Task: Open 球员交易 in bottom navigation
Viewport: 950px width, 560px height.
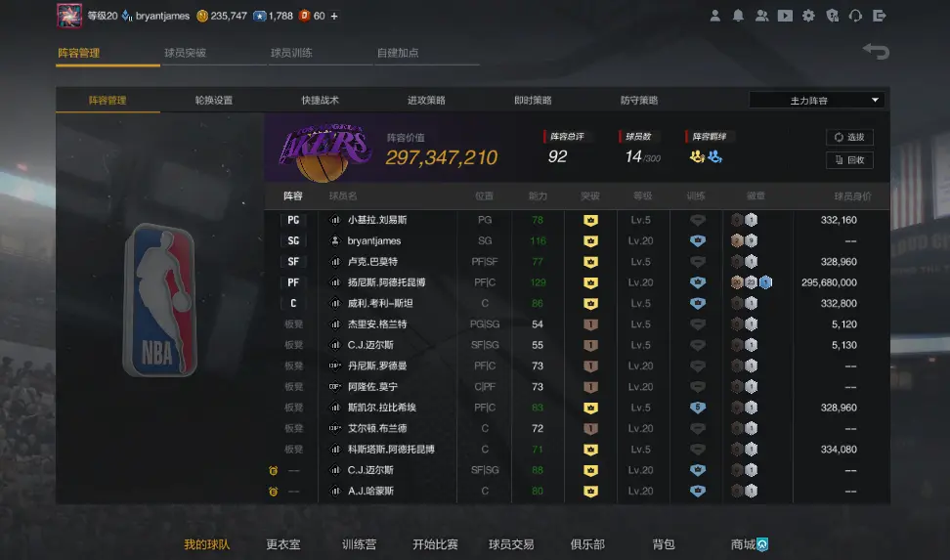Action: 511,544
